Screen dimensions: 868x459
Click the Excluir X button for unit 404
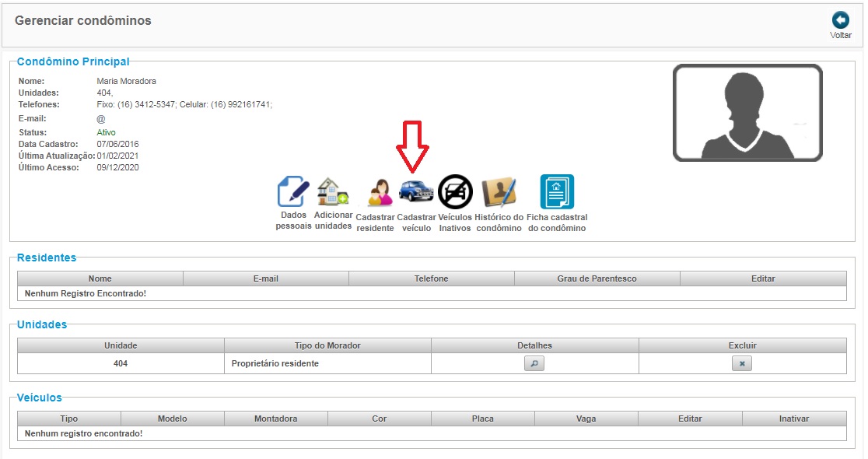click(x=742, y=364)
